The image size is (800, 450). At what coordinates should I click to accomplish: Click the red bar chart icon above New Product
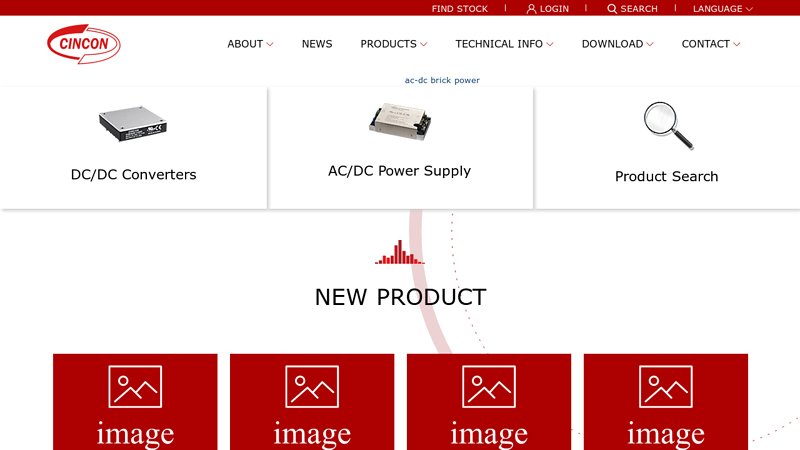click(399, 252)
